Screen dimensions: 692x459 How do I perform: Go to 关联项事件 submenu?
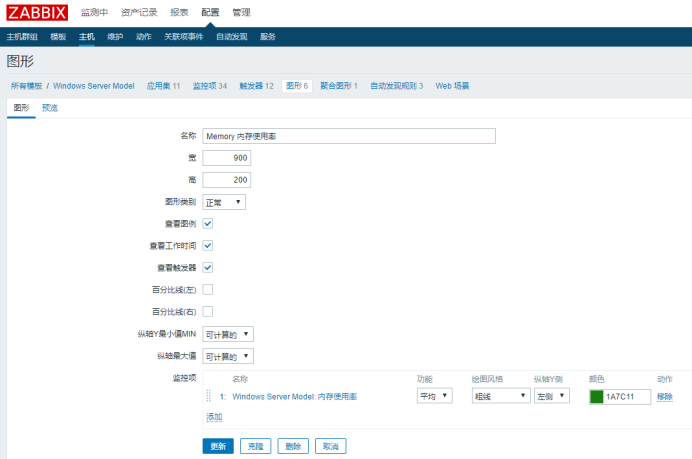click(184, 37)
